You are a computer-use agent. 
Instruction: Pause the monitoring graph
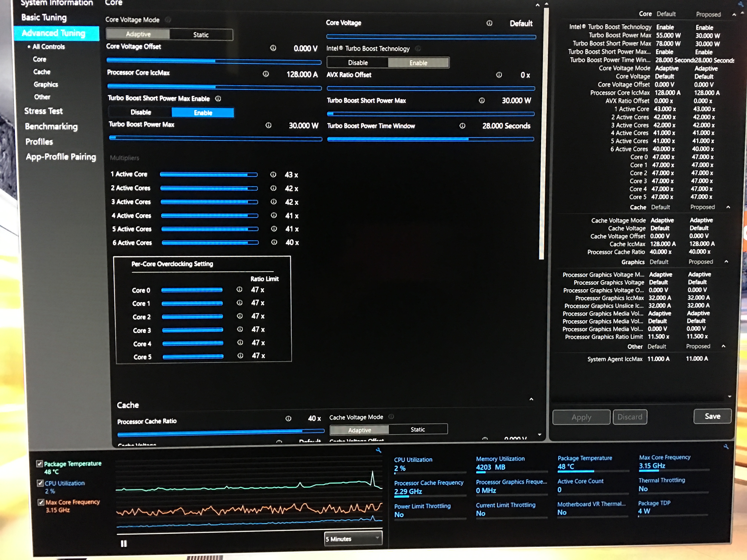pyautogui.click(x=124, y=544)
